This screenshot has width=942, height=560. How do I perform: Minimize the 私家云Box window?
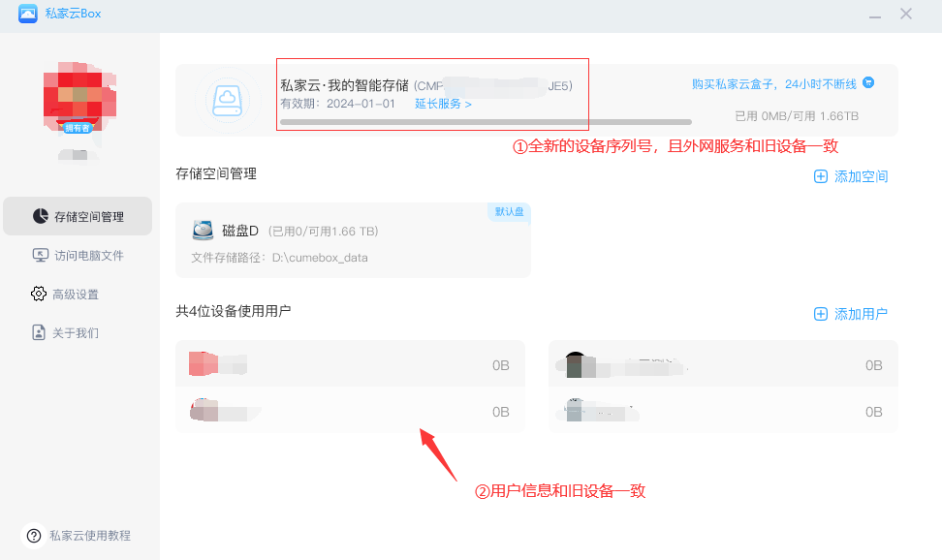(875, 15)
